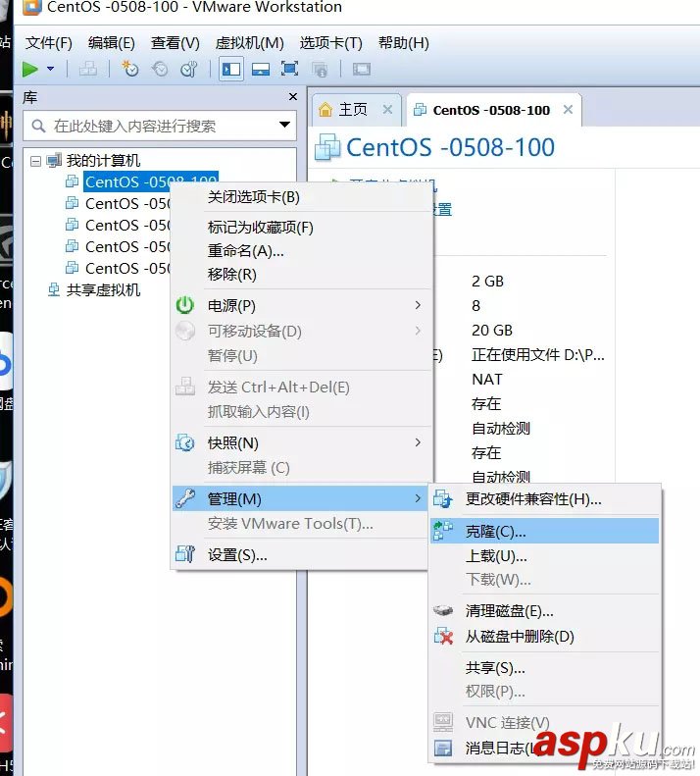Toggle the library sidebar view icon

point(231,69)
